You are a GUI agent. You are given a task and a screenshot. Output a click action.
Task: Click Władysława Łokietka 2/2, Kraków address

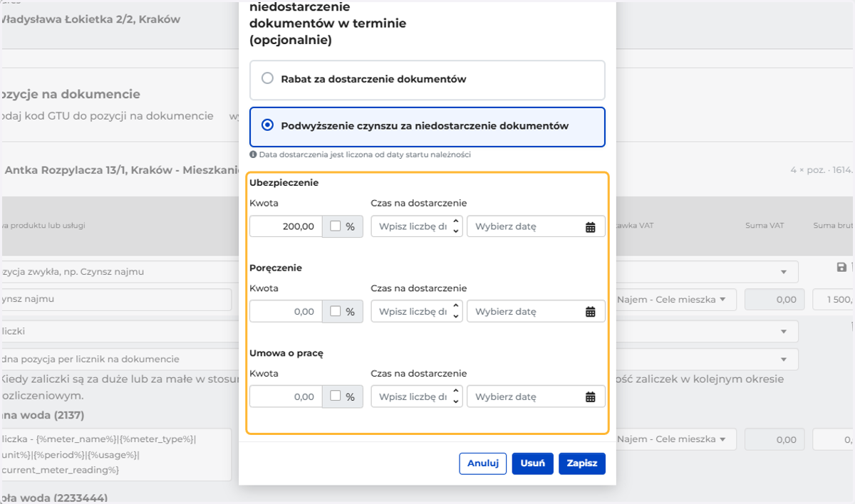coord(90,19)
